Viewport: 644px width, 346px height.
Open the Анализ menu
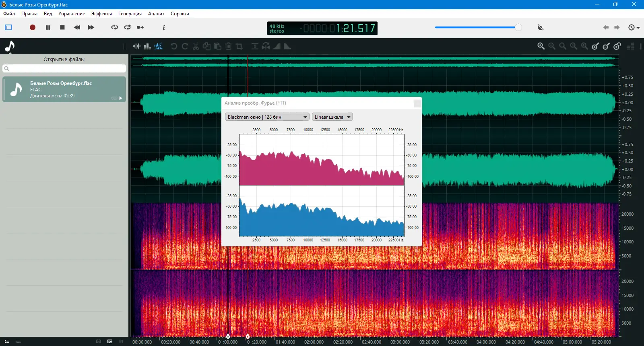(x=156, y=14)
